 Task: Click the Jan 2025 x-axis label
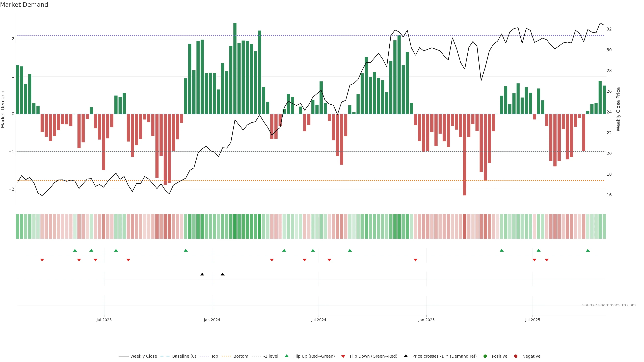(426, 320)
